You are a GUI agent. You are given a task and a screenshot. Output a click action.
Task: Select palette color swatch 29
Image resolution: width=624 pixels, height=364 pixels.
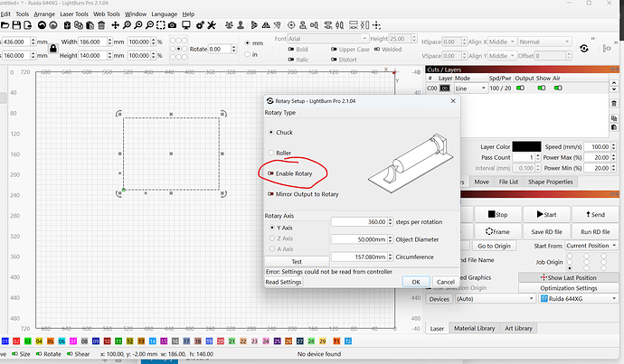coord(323,341)
